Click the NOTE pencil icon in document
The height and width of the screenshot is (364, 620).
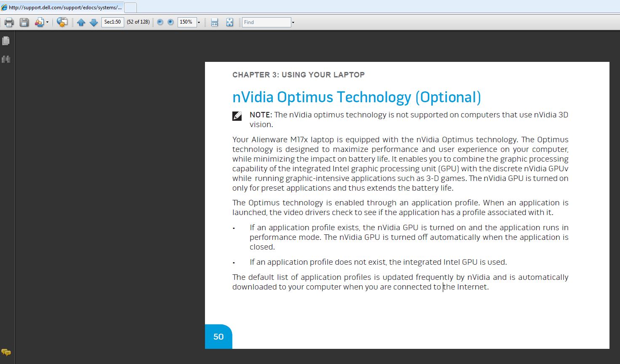(237, 116)
